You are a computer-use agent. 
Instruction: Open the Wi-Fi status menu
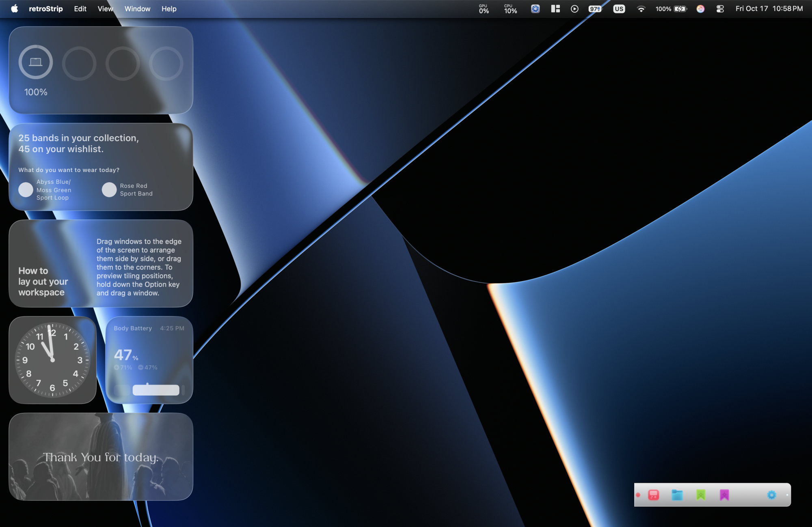pyautogui.click(x=641, y=9)
